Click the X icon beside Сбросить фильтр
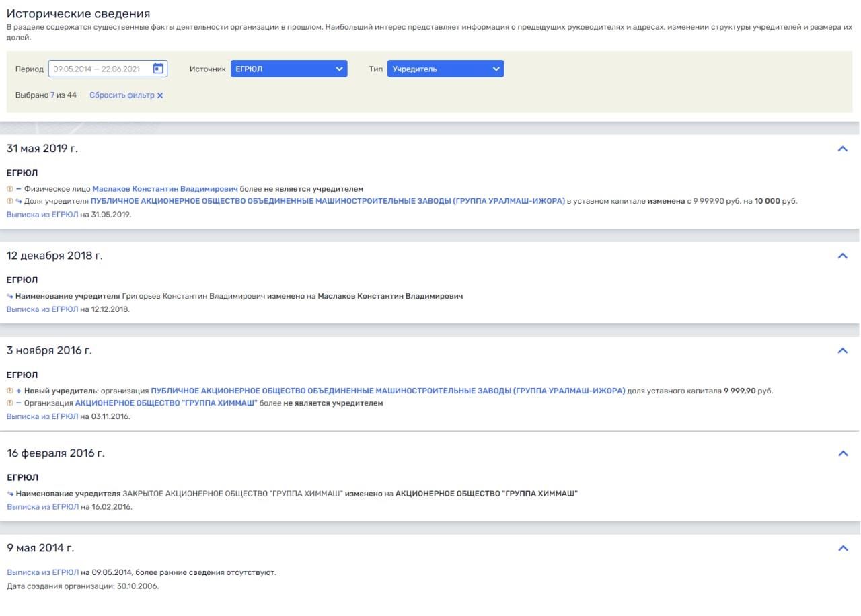 coord(160,95)
